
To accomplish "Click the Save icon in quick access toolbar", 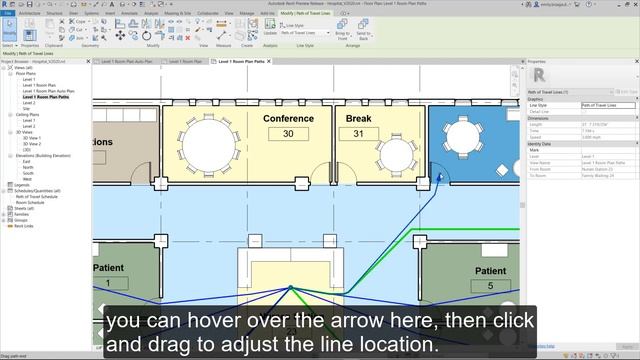I will (x=29, y=4).
